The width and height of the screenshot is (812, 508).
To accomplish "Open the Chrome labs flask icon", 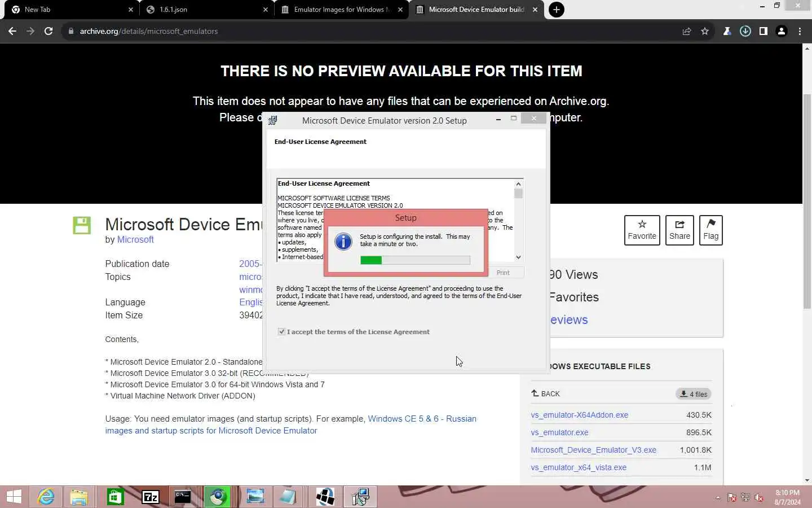I will 727,31.
